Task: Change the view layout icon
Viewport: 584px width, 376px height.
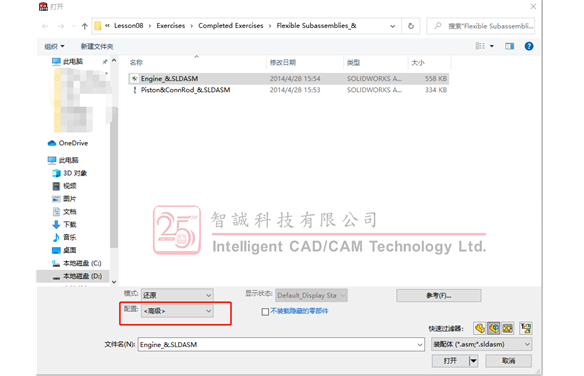Action: (480, 46)
